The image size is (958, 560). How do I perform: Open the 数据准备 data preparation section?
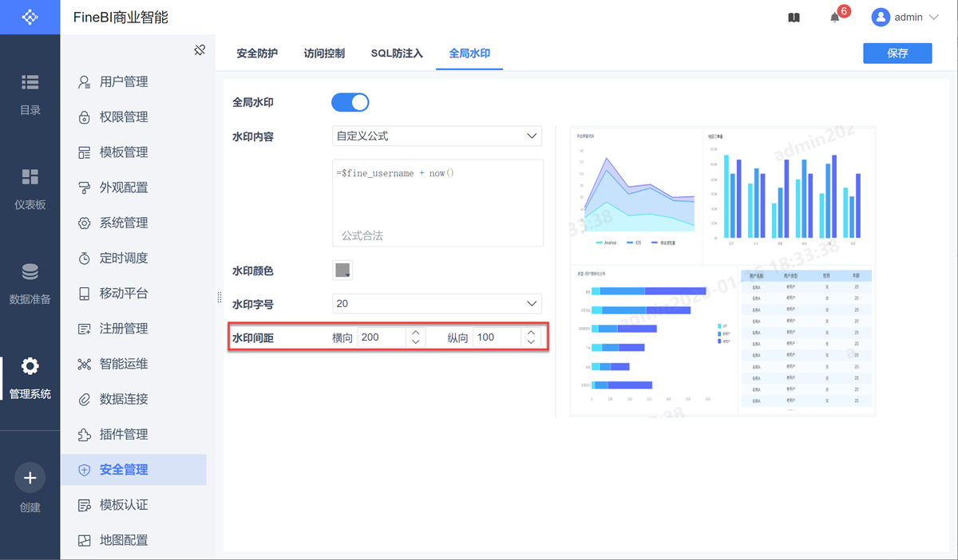click(30, 284)
